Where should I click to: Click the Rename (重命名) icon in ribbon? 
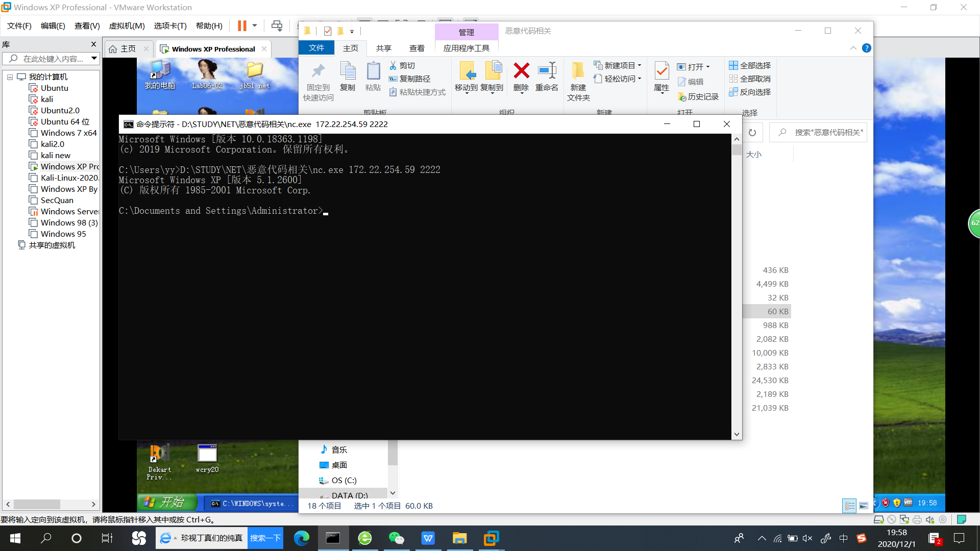(x=547, y=71)
